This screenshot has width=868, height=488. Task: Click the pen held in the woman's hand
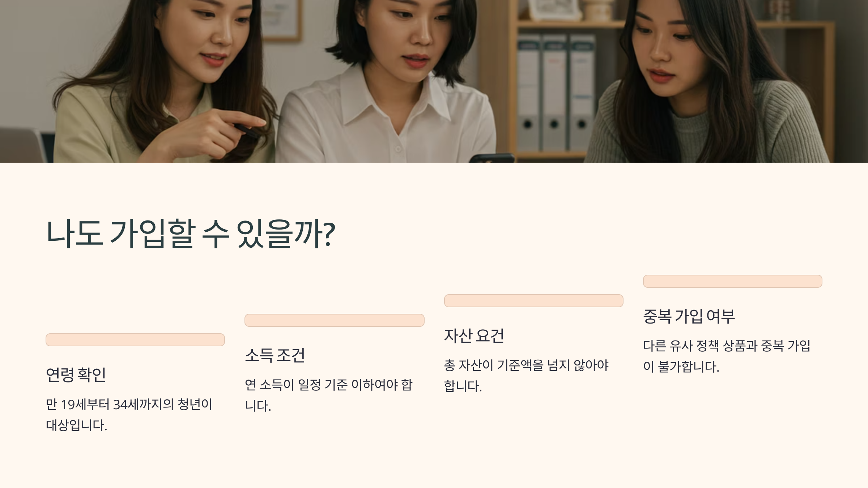tap(246, 130)
